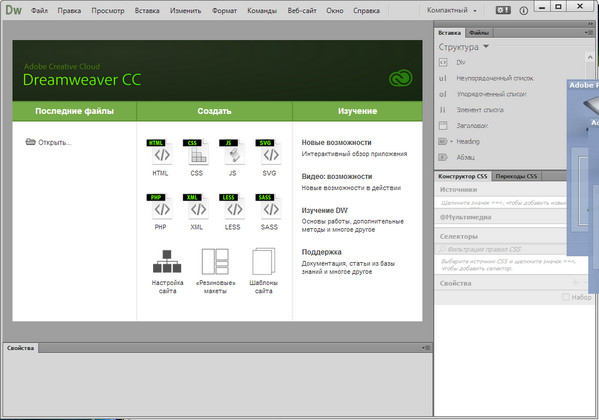Create a new CSS file icon
The height and width of the screenshot is (420, 599).
pos(197,152)
